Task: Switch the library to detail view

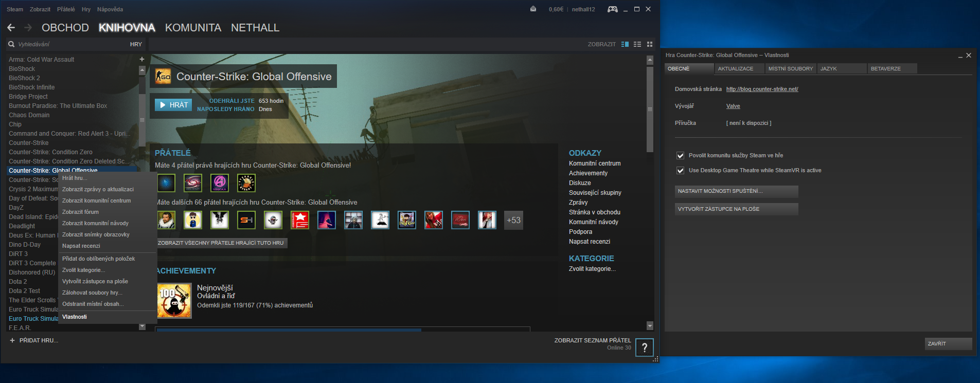Action: point(625,44)
